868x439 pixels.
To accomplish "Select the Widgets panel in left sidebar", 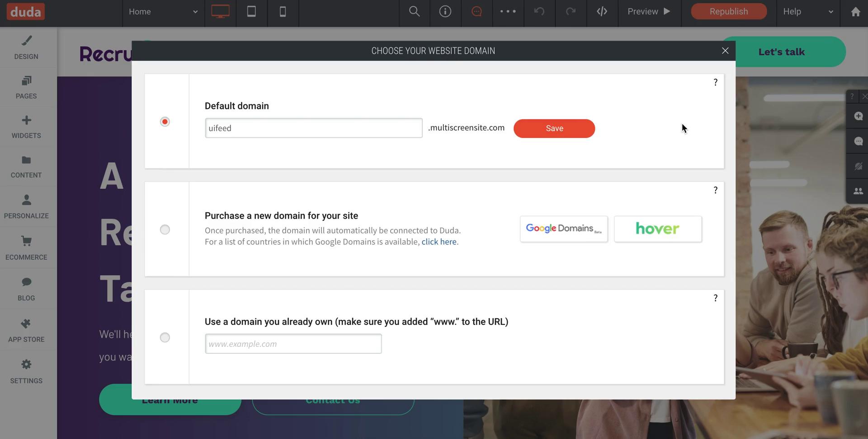I will [26, 127].
